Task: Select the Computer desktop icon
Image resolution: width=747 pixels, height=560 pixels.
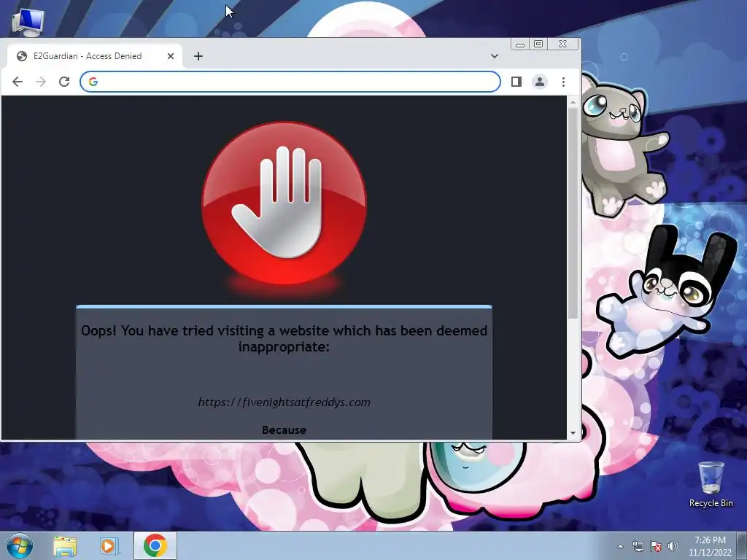Action: tap(28, 23)
